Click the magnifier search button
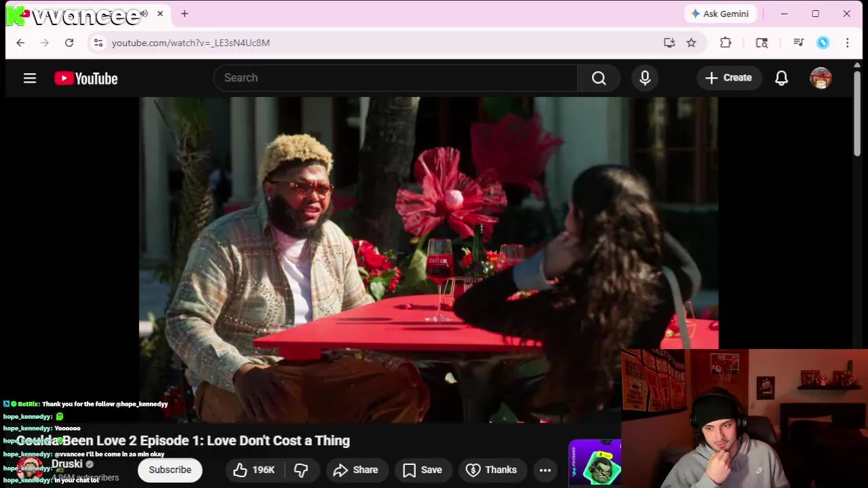This screenshot has width=868, height=488. (x=599, y=78)
